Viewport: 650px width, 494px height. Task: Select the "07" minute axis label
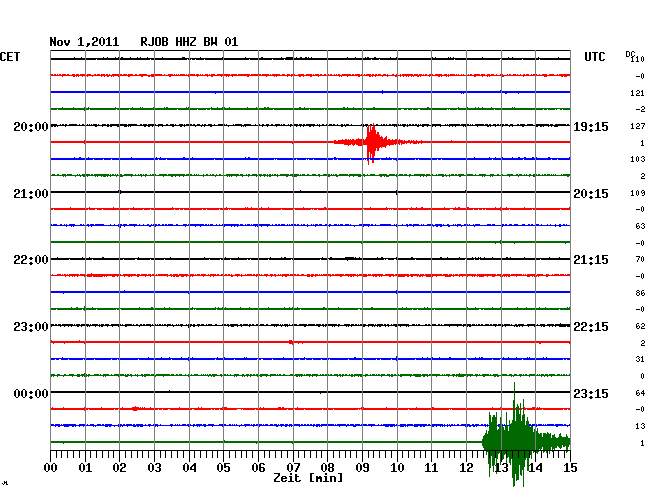pyautogui.click(x=293, y=467)
